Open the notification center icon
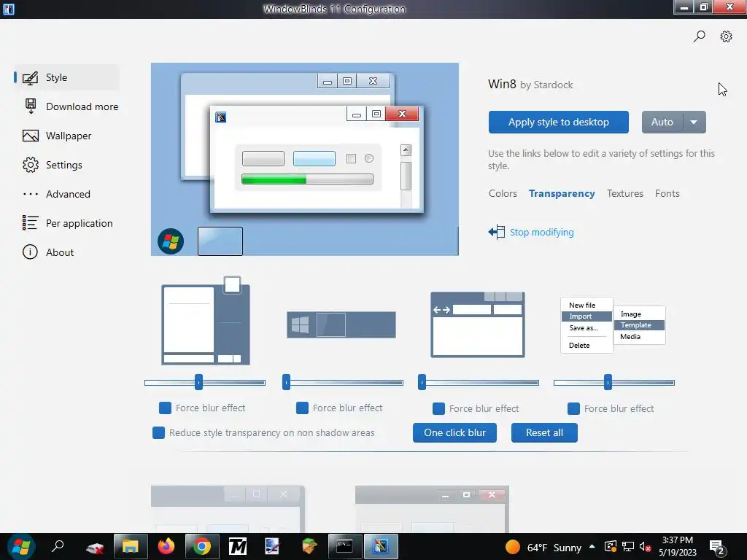Viewport: 747px width, 560px height. (x=718, y=547)
